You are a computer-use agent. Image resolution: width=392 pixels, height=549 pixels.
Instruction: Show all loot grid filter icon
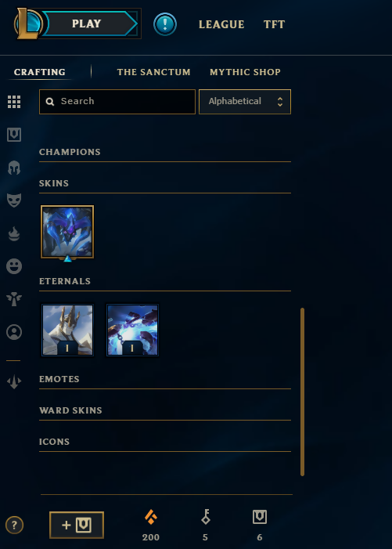tap(14, 102)
